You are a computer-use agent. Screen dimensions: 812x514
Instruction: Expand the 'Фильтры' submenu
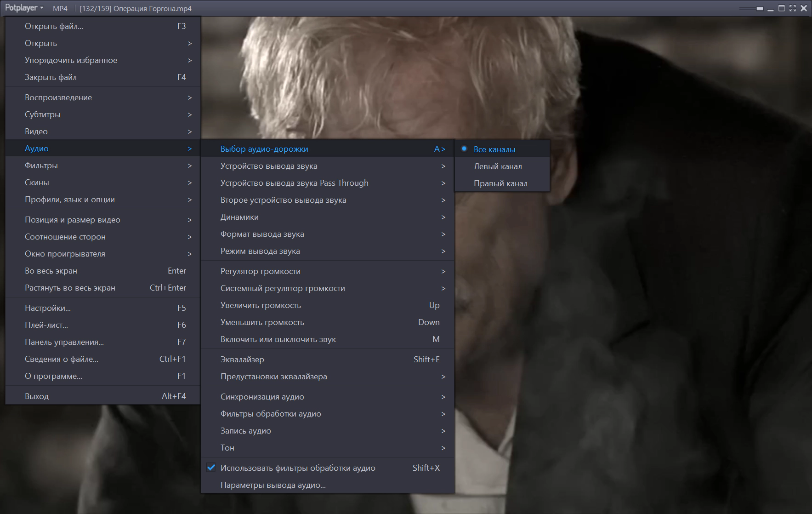point(103,166)
